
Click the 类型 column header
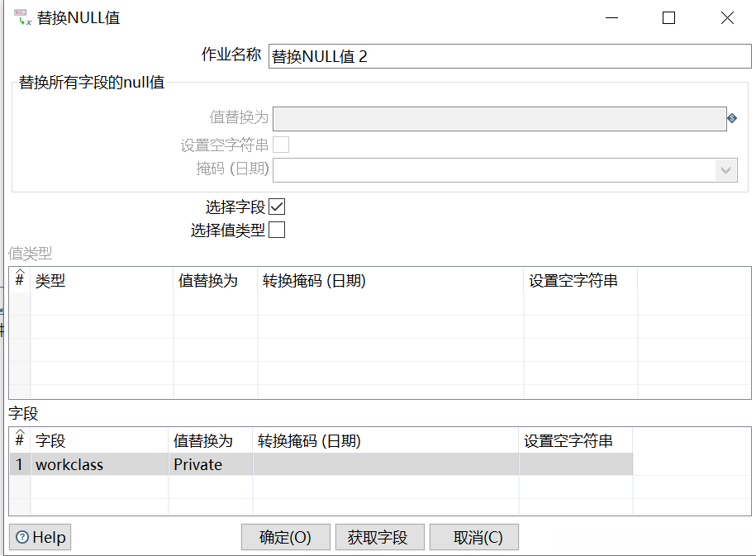[101, 281]
